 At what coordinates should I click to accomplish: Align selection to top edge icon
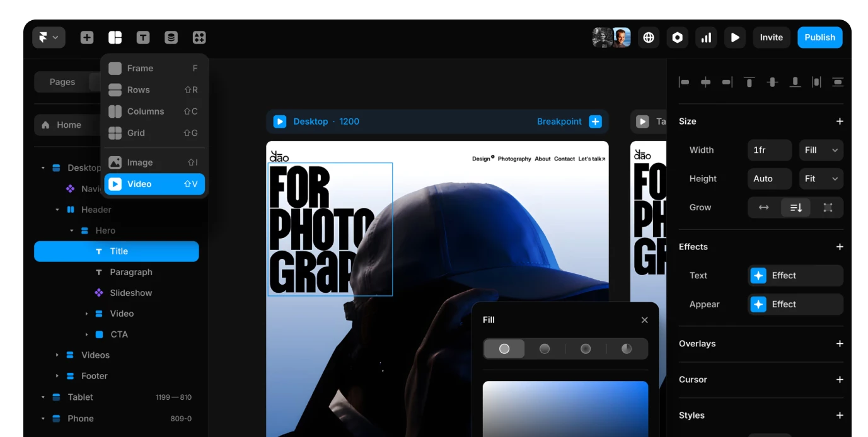(749, 82)
